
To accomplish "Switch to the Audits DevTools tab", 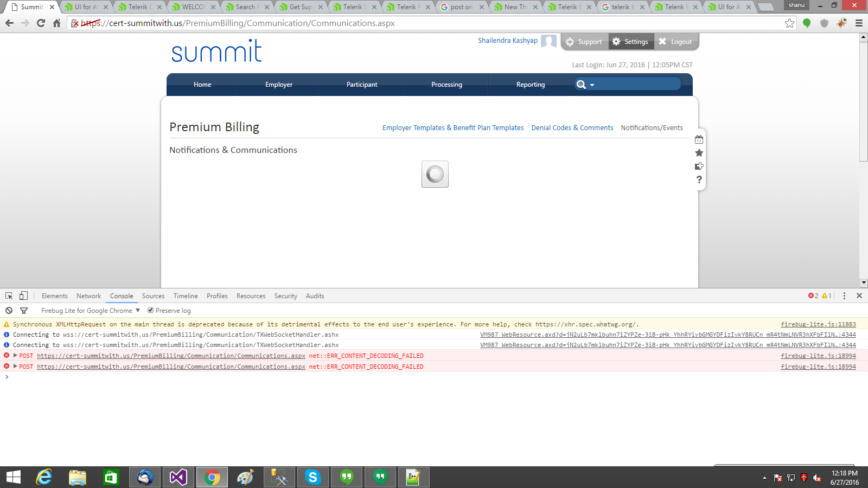I will coord(315,296).
